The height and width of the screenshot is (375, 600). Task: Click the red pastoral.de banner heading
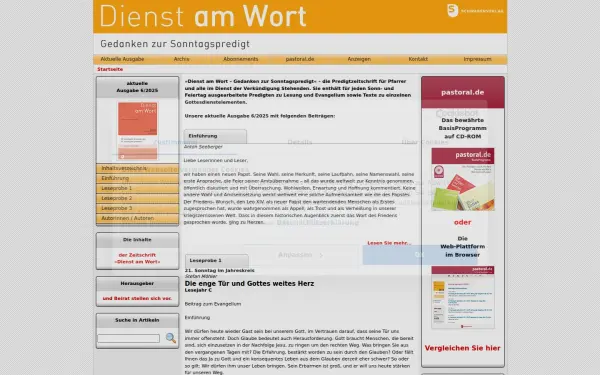coord(463,92)
